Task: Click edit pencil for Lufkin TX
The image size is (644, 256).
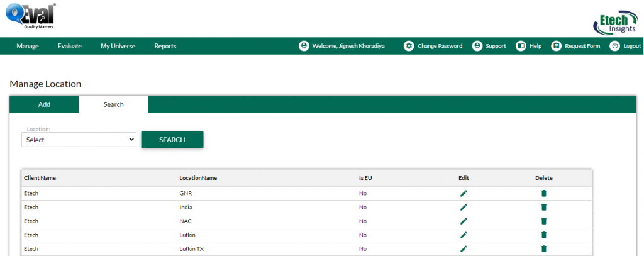Action: point(464,249)
